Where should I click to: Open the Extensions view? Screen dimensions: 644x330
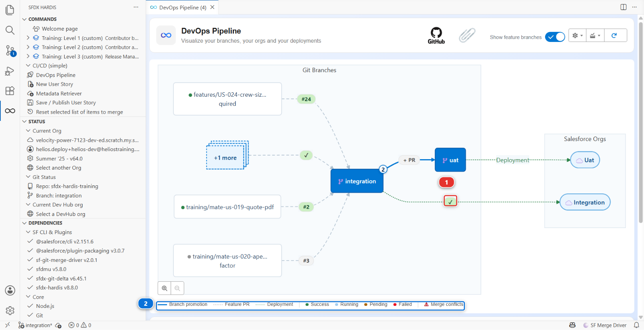[x=10, y=91]
